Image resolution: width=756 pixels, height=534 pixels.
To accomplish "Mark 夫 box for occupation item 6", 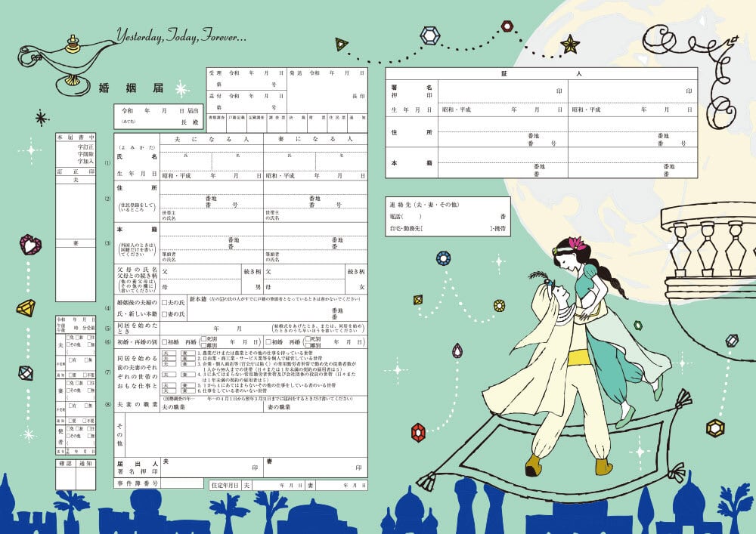I will [169, 390].
